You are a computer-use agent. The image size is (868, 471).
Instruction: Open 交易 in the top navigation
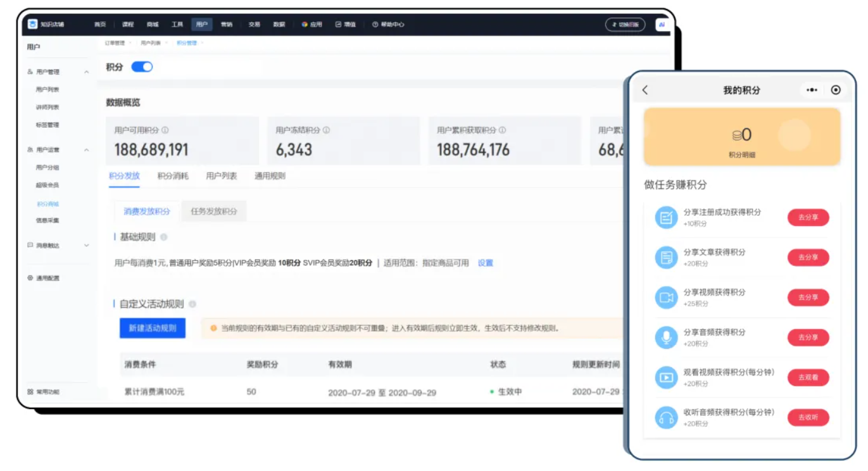tap(254, 25)
